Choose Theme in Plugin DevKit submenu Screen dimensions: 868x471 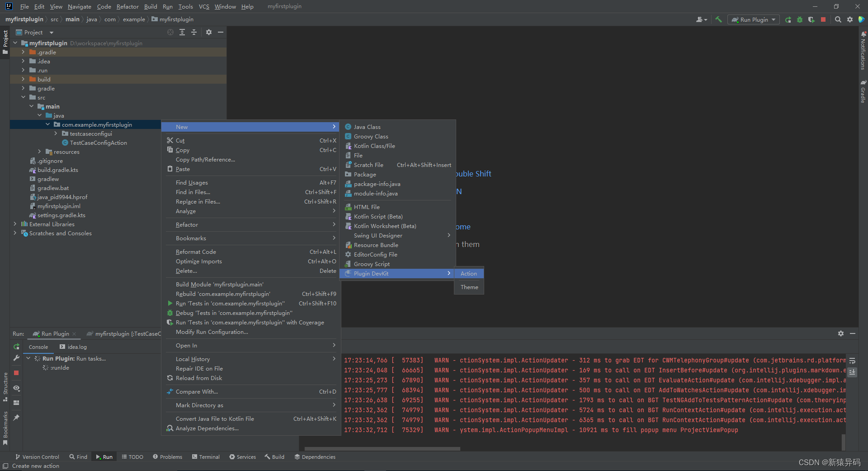[469, 287]
